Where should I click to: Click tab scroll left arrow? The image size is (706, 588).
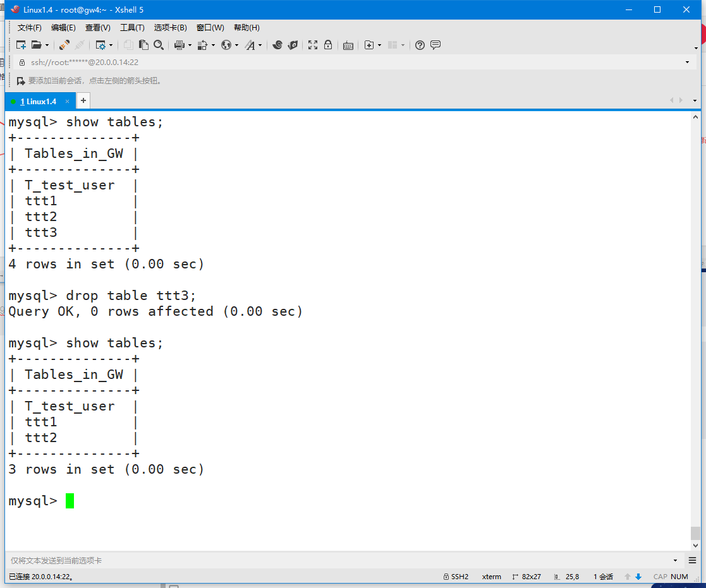671,100
